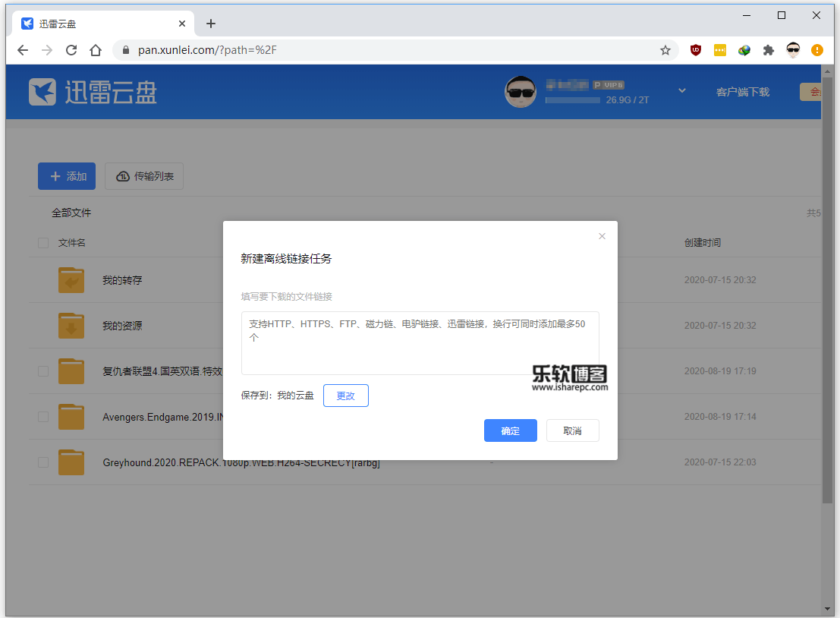
Task: Open the 我的转存 folder icon
Action: click(x=71, y=280)
